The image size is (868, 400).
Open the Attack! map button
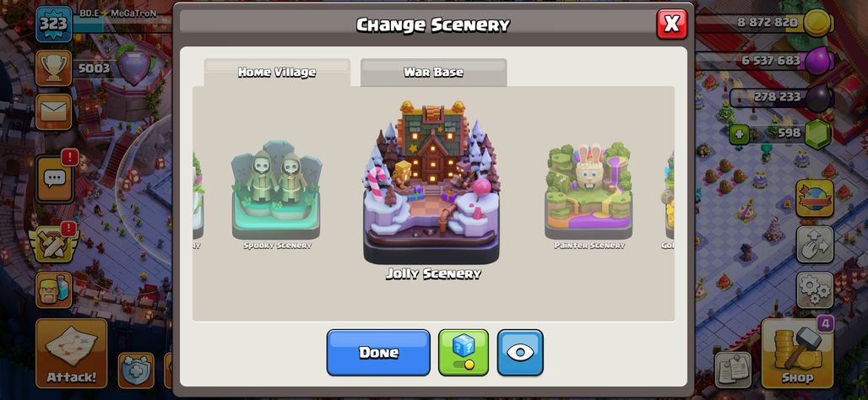[x=72, y=353]
